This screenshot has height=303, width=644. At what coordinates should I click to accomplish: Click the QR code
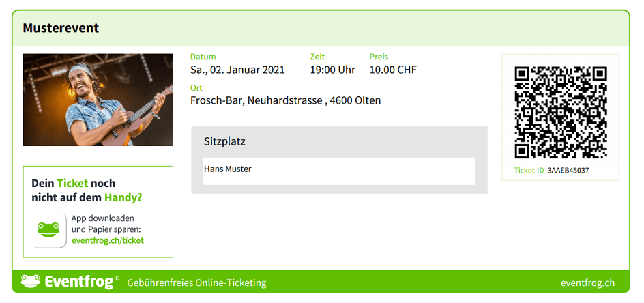[x=560, y=112]
